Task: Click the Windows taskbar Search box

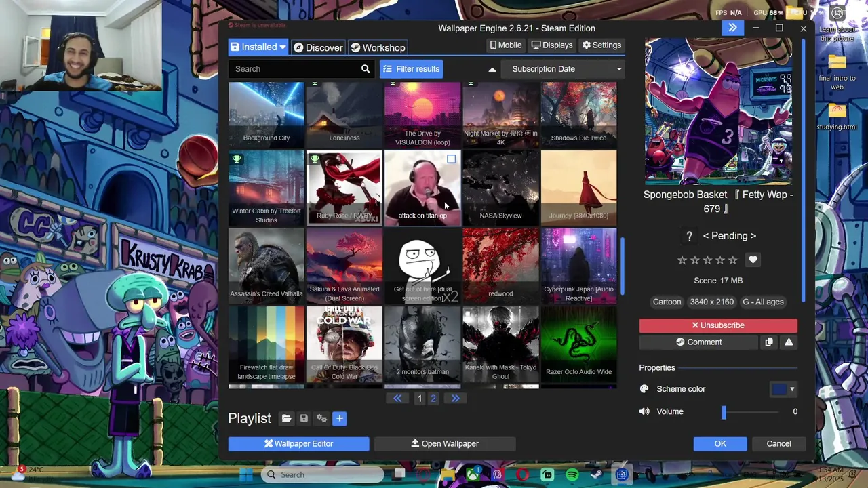Action: tap(321, 475)
